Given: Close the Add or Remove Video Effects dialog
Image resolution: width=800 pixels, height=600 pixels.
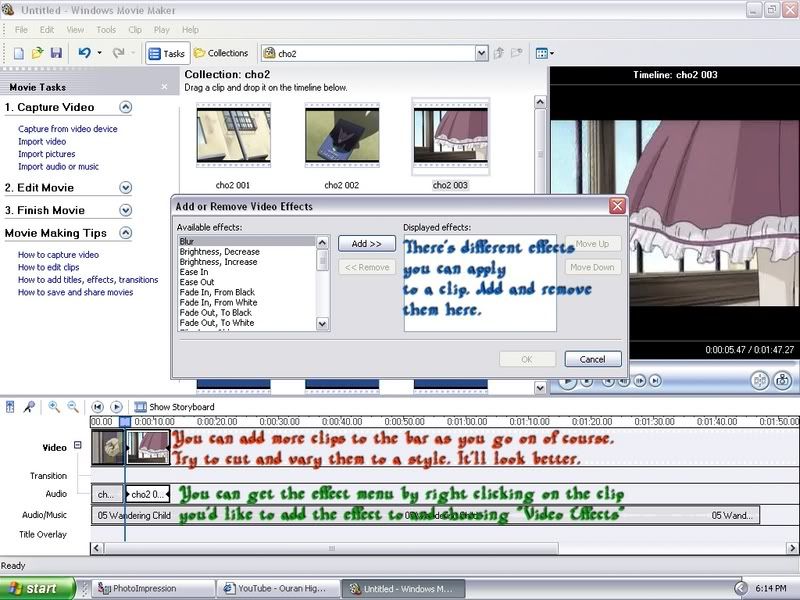Looking at the screenshot, I should click(617, 206).
